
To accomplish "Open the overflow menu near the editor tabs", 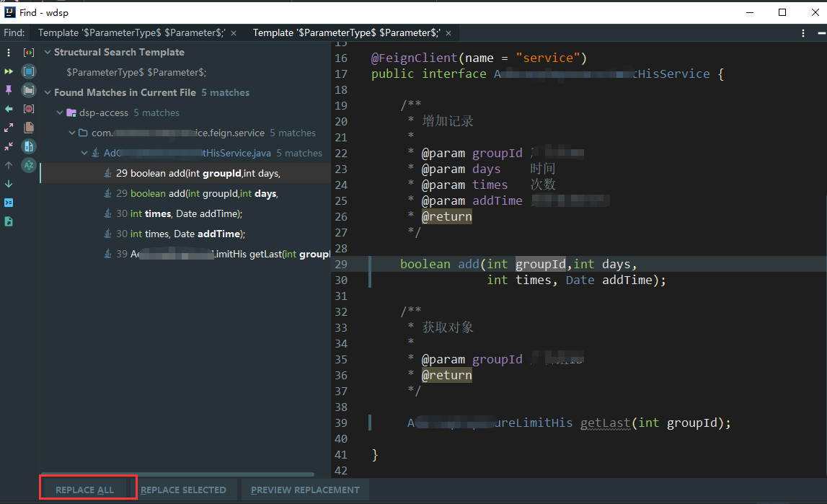I will pos(802,32).
